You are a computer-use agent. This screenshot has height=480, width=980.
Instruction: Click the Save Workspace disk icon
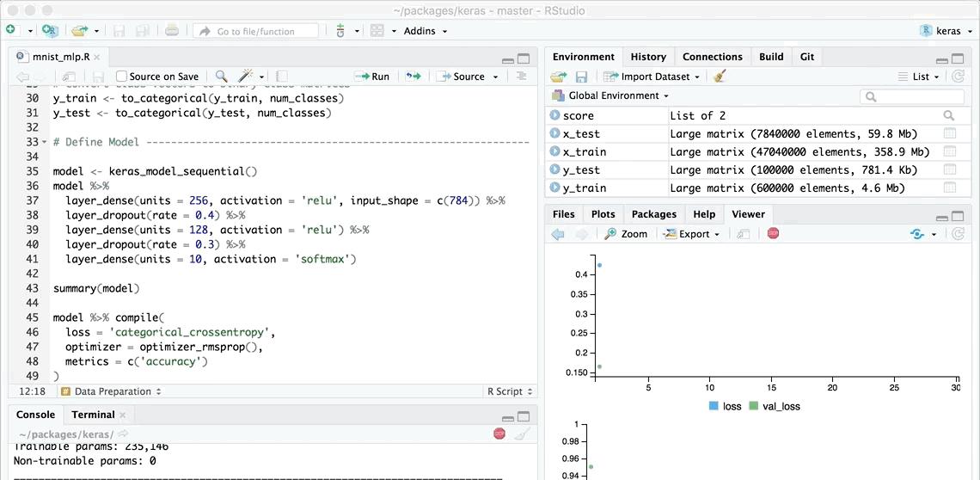click(581, 77)
